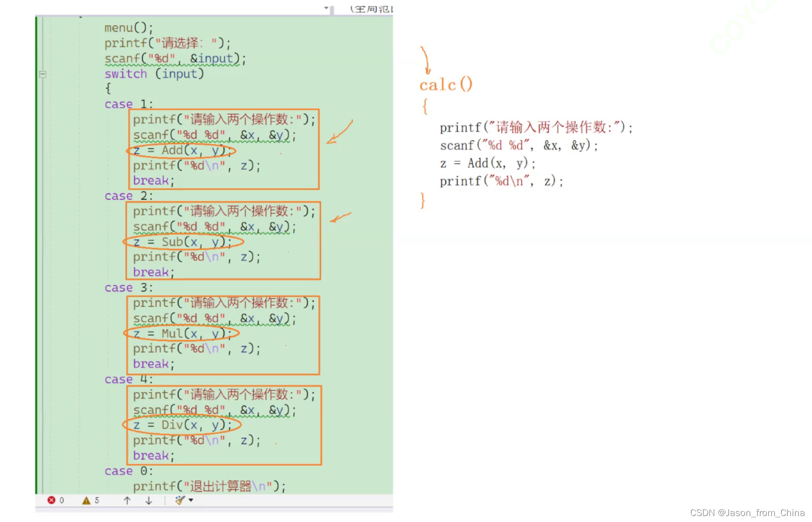Click the z = Sub(x, y) line

pyautogui.click(x=182, y=242)
